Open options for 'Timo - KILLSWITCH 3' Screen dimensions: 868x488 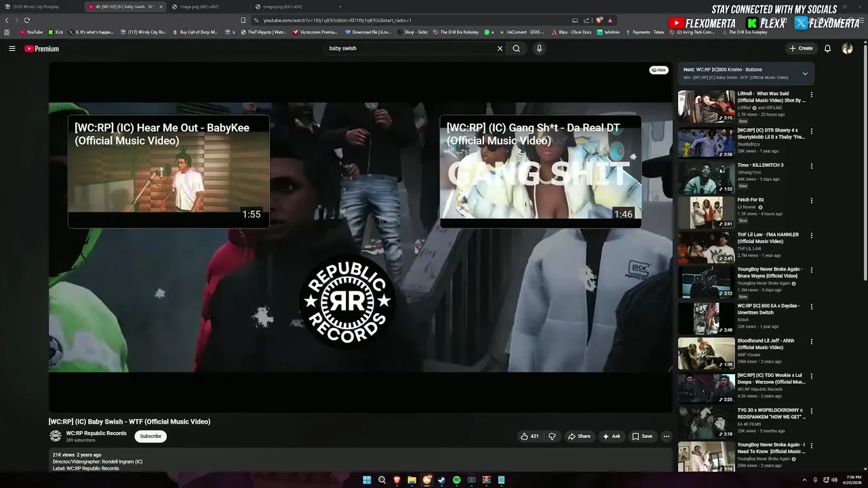coord(811,165)
